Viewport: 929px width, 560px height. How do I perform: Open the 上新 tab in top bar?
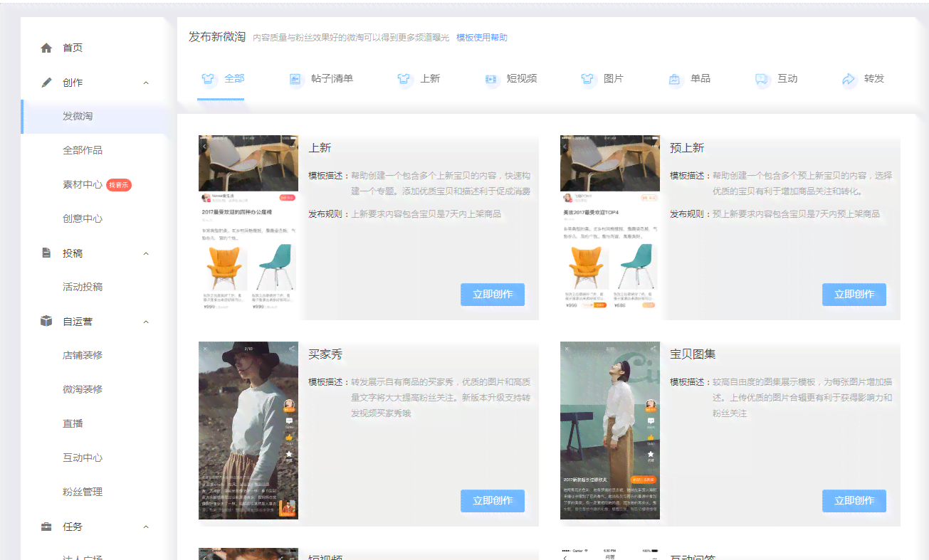[x=419, y=79]
